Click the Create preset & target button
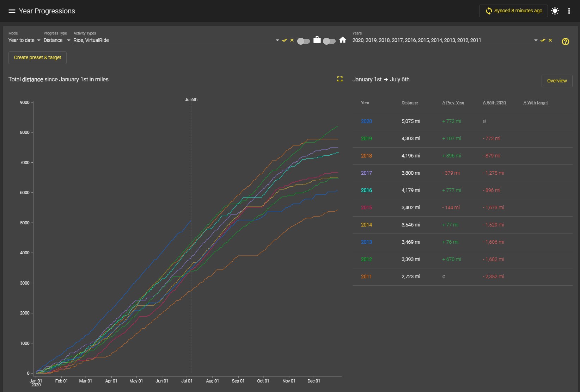This screenshot has width=580, height=392. 37,57
